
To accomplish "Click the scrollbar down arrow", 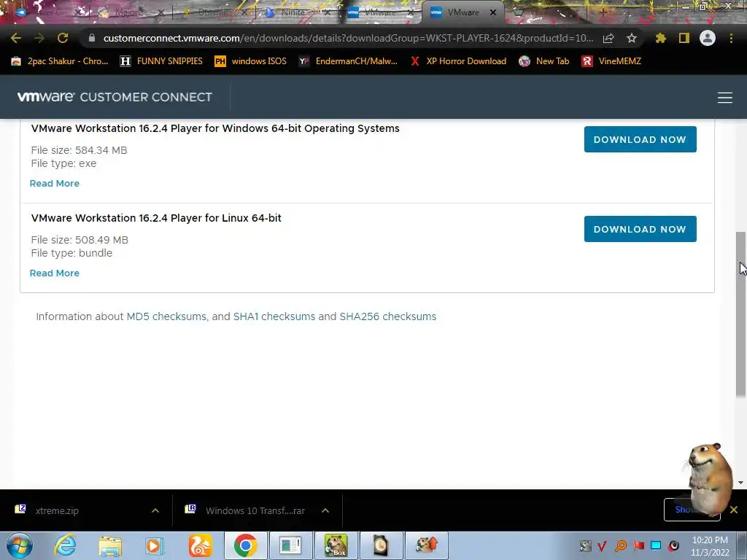I will pos(740,483).
